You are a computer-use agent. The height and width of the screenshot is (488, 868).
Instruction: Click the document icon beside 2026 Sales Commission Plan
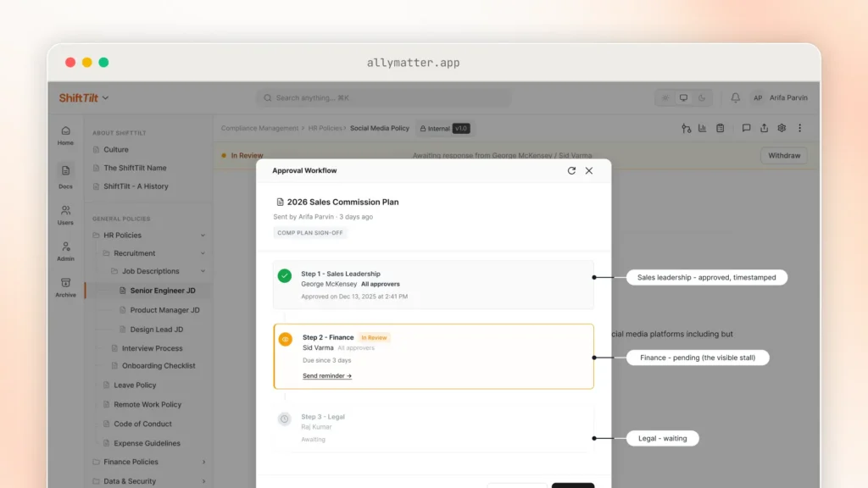tap(280, 202)
